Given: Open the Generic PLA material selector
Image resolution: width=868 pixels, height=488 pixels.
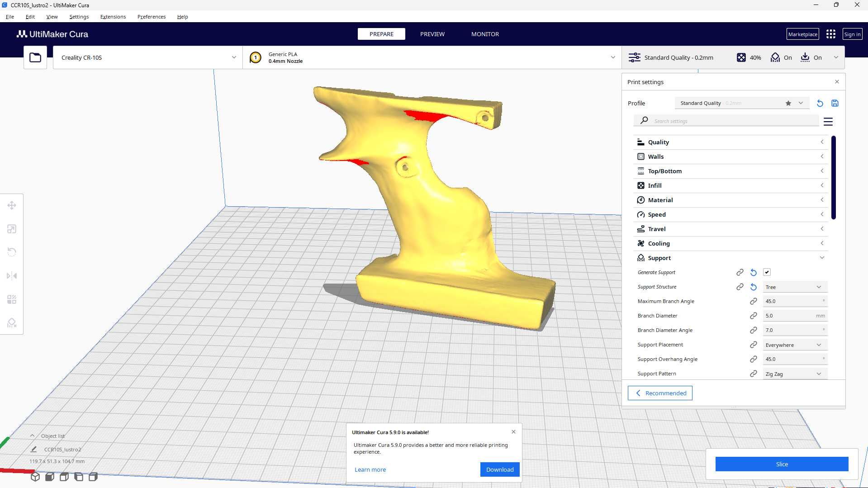Looking at the screenshot, I should [x=432, y=57].
